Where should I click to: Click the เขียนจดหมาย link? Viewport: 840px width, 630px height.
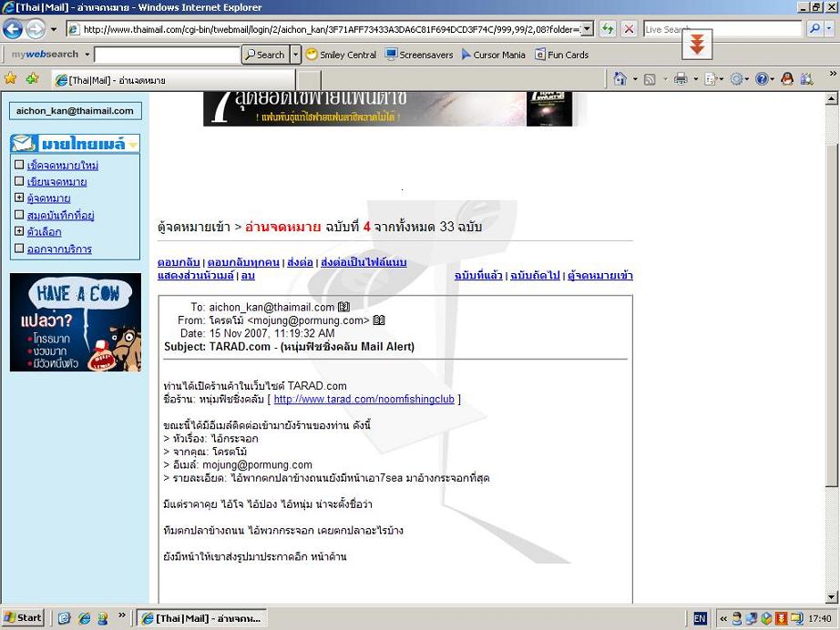[56, 182]
